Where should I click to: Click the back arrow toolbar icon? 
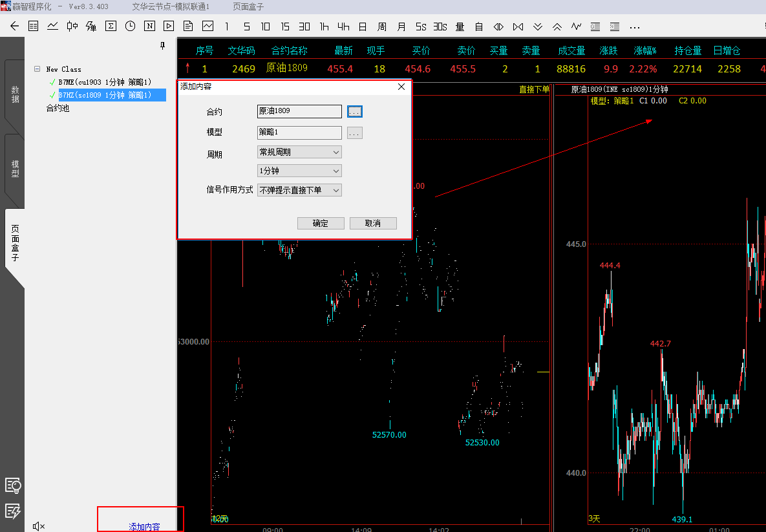14,27
